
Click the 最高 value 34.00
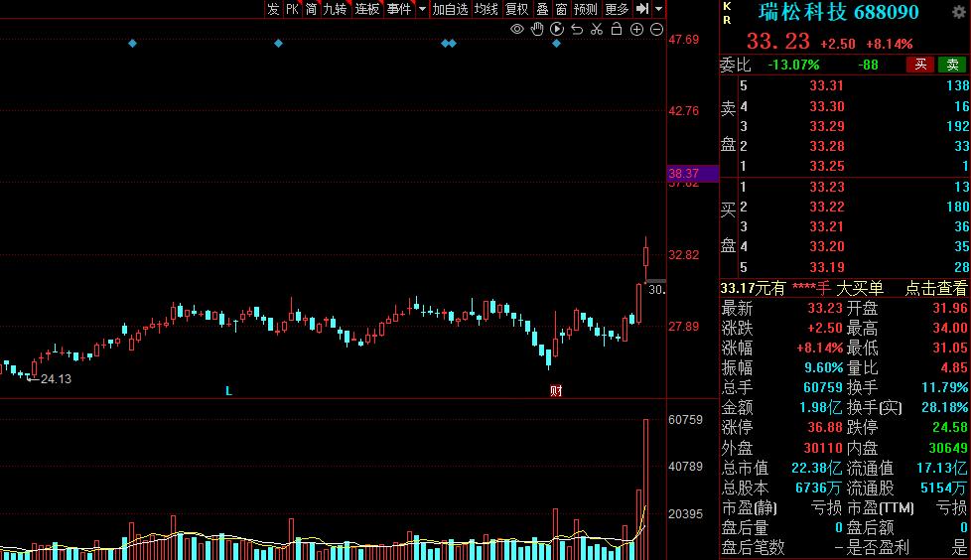tap(950, 328)
